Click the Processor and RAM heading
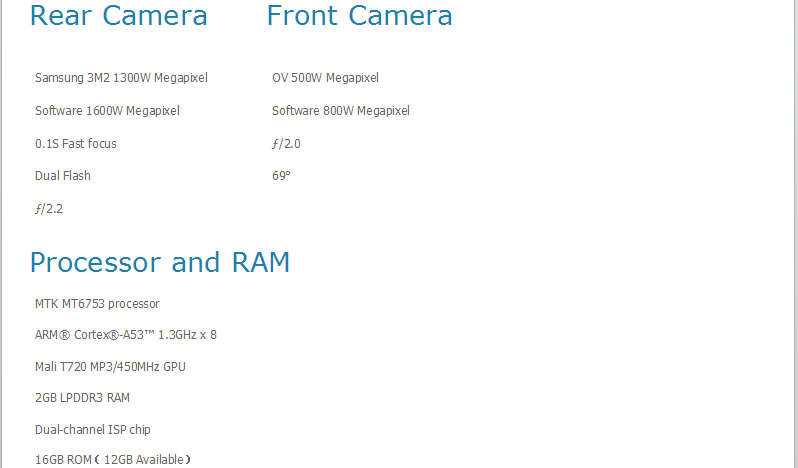 [160, 262]
